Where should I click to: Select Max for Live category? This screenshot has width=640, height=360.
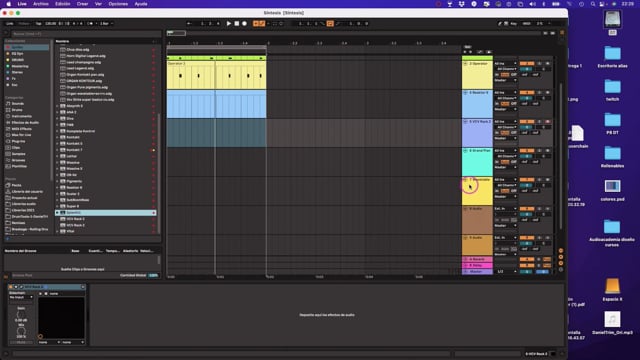[22, 135]
